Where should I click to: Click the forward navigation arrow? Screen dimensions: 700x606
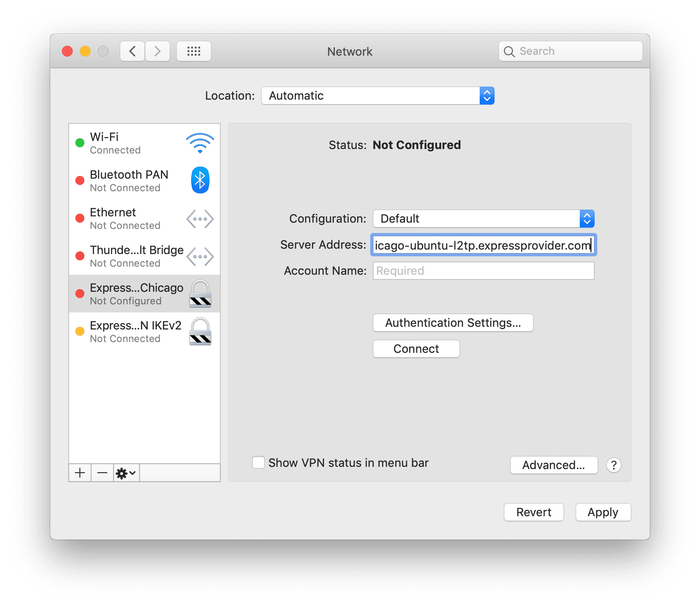[157, 51]
